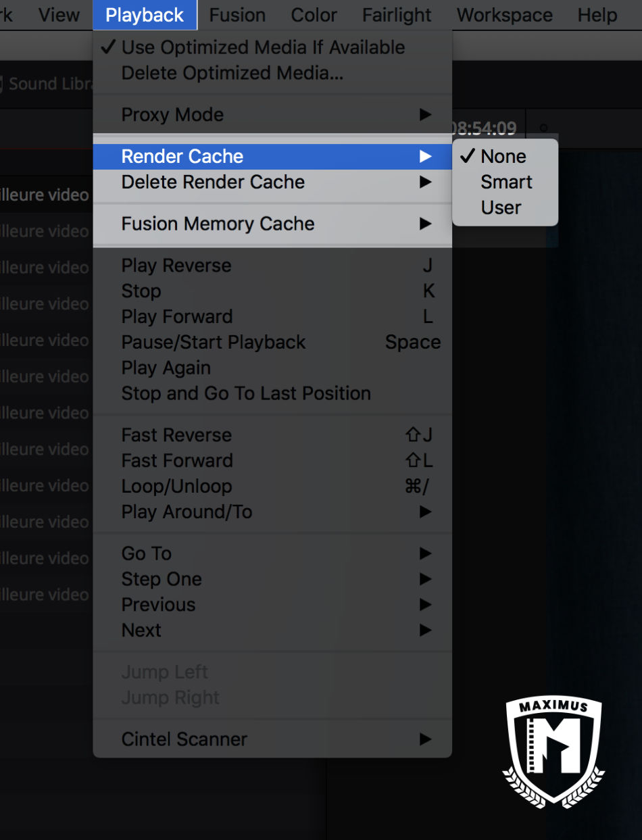
Task: Open the Sound Library panel icon
Action: [x=2, y=84]
